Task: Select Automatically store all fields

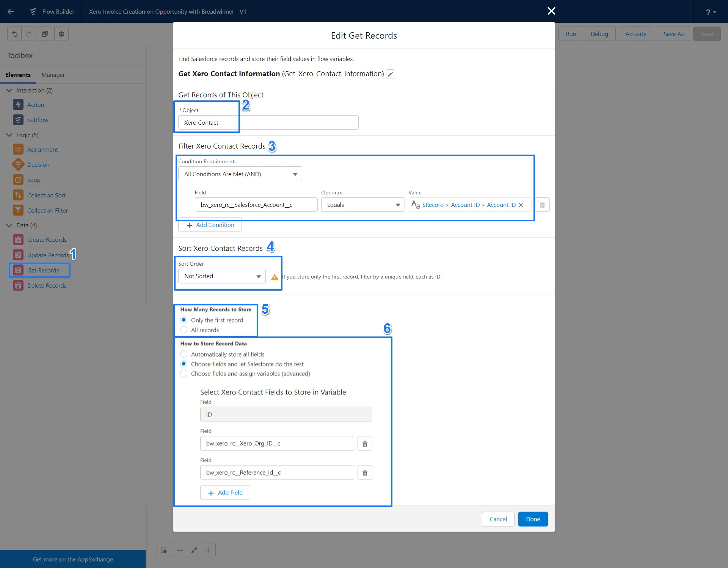Action: (x=184, y=354)
